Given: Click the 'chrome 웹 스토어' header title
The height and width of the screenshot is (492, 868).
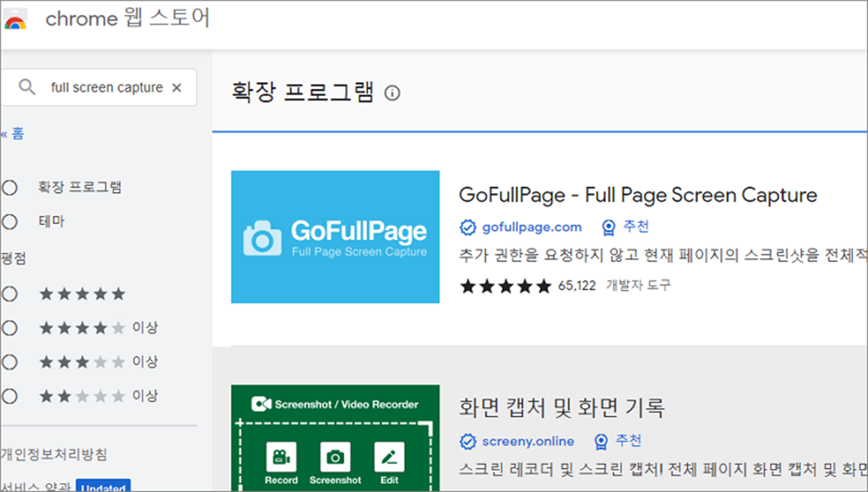Looking at the screenshot, I should tap(128, 19).
